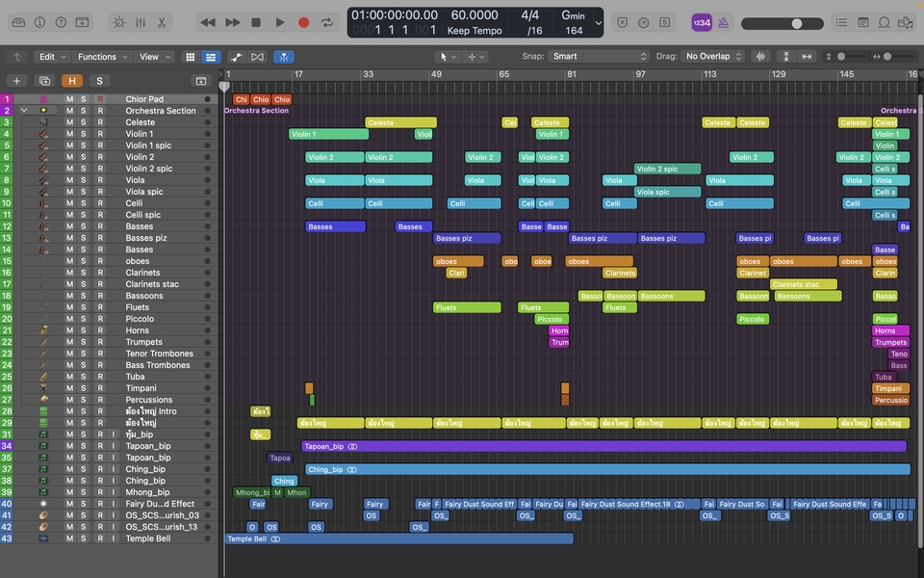
Task: Toggle Cycle mode loop button
Action: [327, 22]
